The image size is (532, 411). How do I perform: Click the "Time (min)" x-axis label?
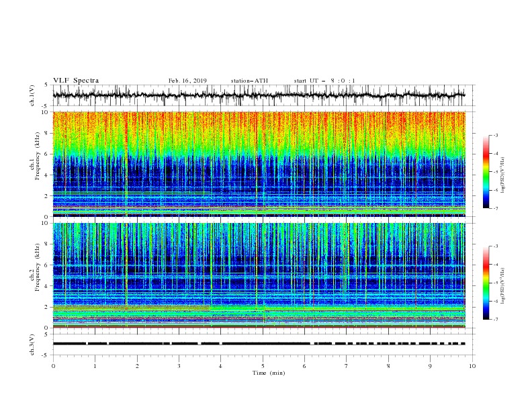point(269,373)
